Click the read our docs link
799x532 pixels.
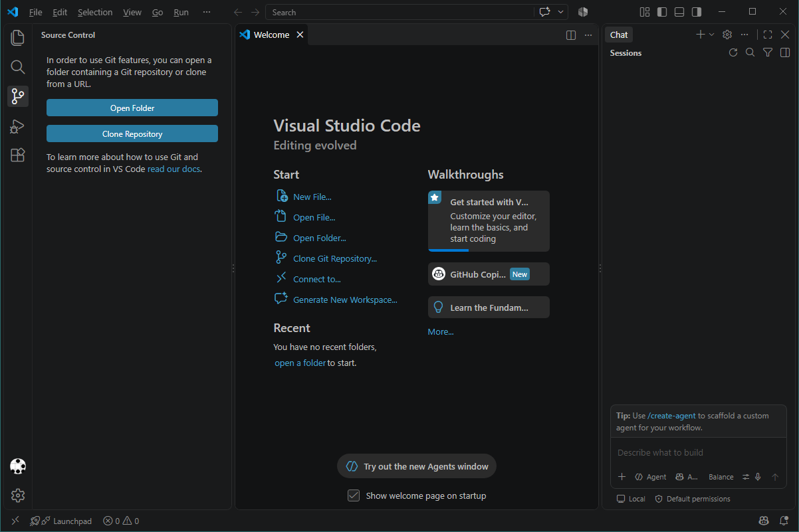point(173,169)
